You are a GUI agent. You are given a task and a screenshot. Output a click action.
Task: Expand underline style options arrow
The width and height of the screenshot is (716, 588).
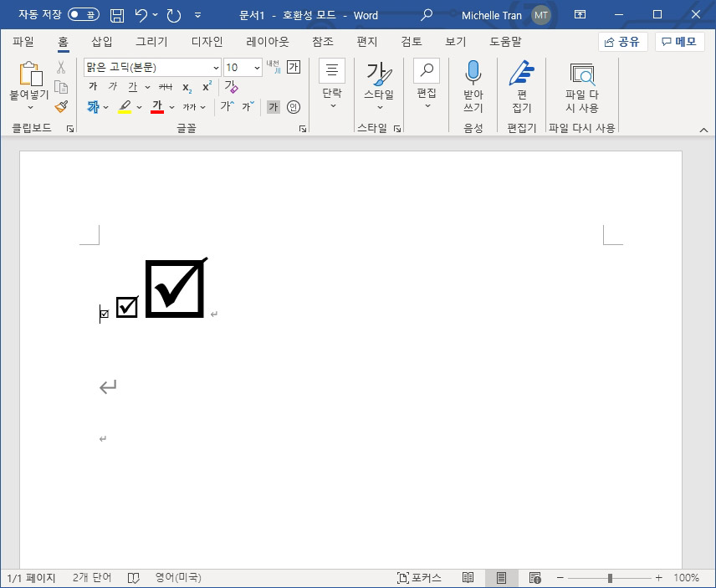coord(147,87)
